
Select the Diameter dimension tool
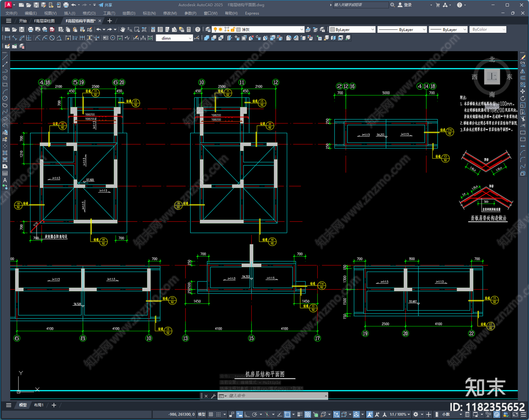[x=52, y=38]
